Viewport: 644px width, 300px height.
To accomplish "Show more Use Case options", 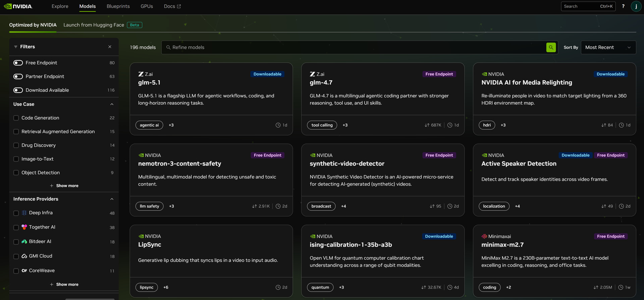I will (64, 186).
